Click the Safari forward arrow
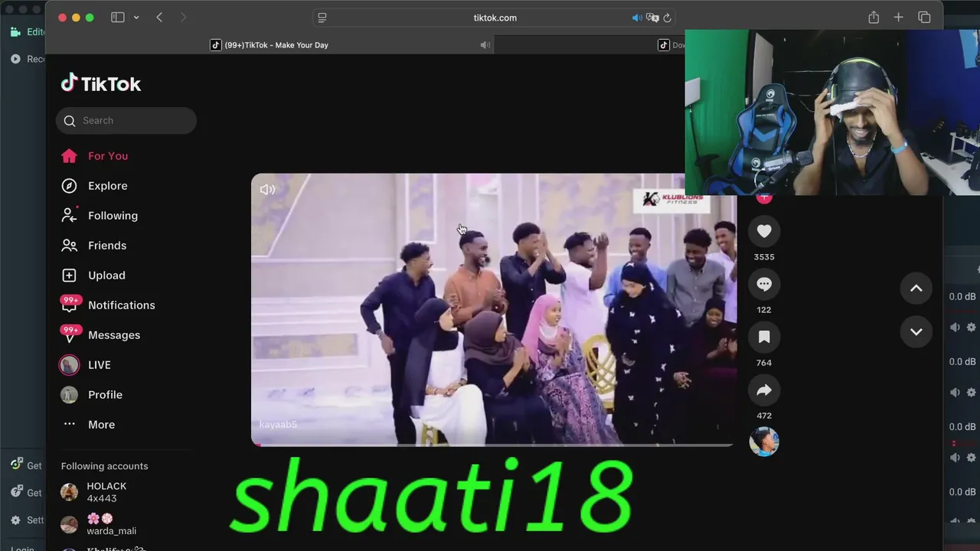 (x=183, y=18)
